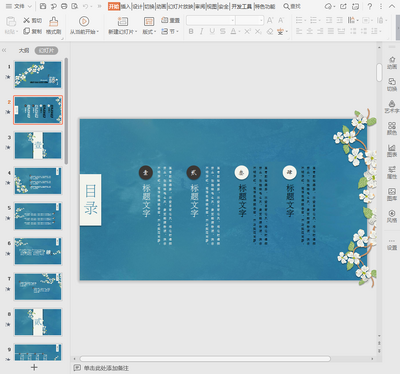Screen dimensions: 400x374
Task: Open the 切换 Transitions ribbon tab
Action: [149, 6]
